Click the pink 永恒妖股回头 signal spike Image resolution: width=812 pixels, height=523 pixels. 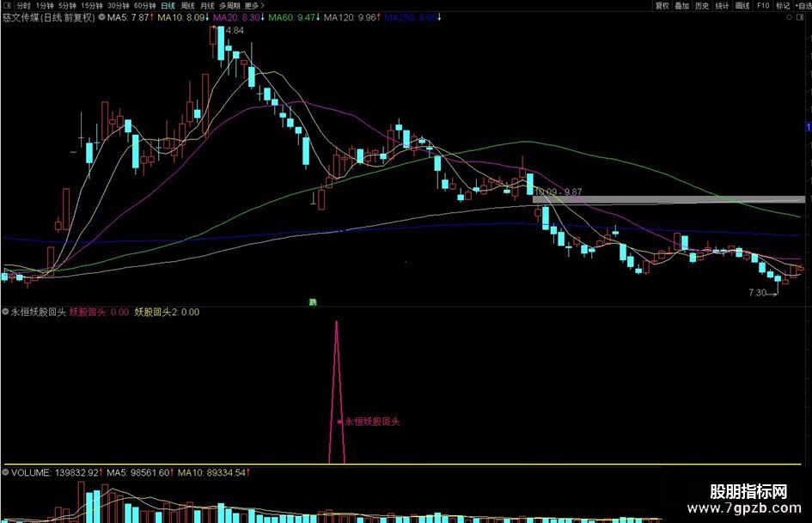[x=337, y=392]
